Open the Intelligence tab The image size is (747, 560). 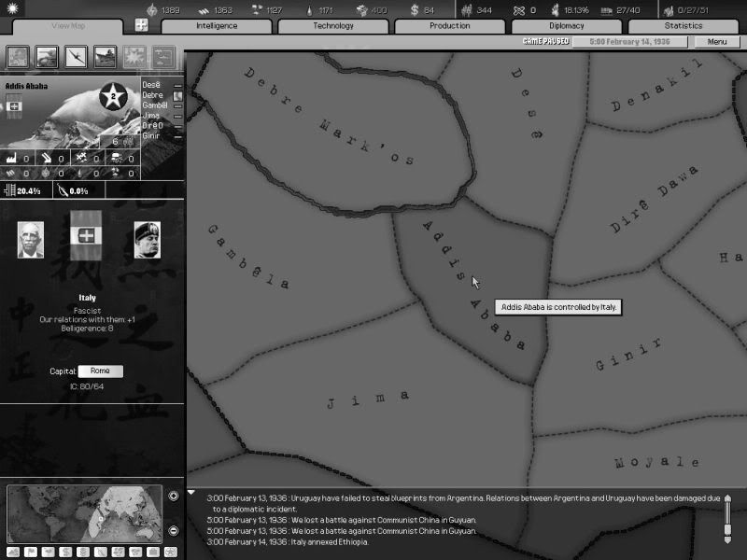pos(217,26)
